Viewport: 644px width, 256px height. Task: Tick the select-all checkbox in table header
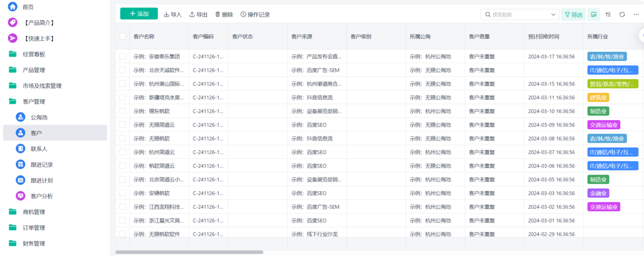(x=123, y=36)
